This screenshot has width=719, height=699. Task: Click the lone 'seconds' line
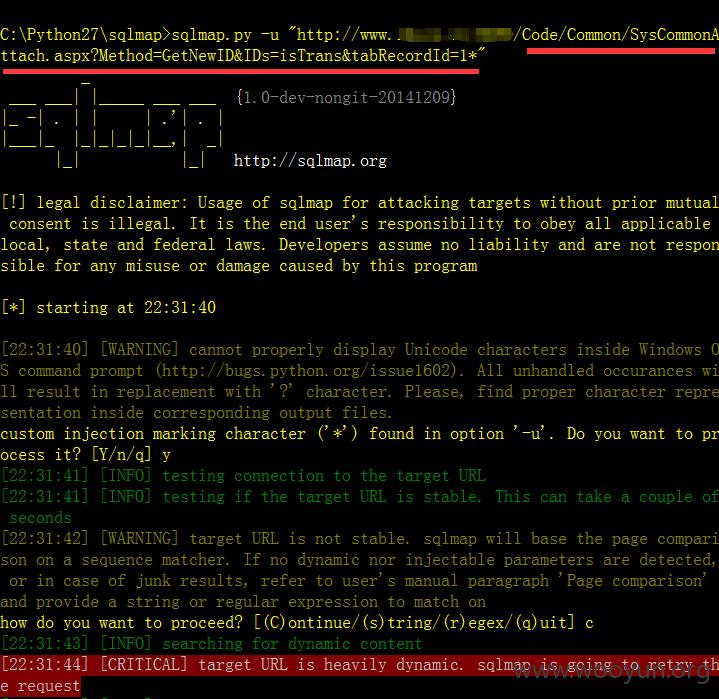coord(40,518)
